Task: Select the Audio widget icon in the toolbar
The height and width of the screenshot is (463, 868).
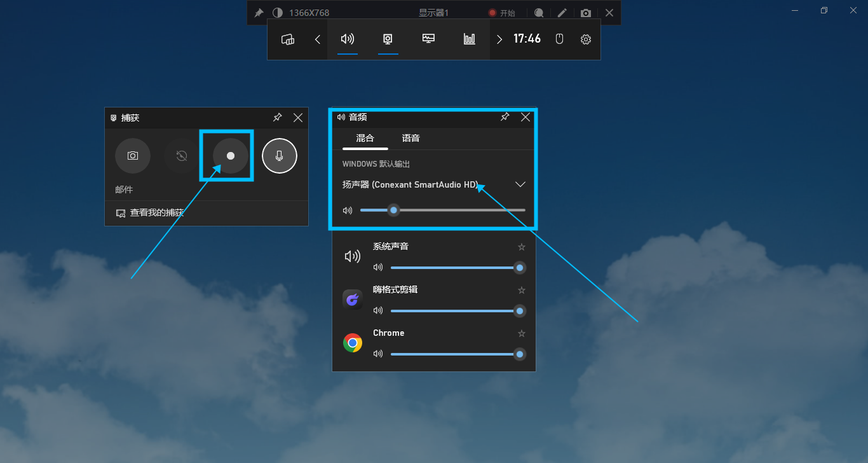Action: pyautogui.click(x=347, y=39)
